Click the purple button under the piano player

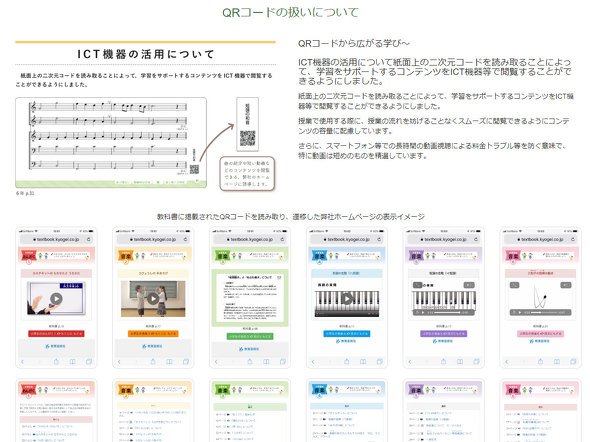pyautogui.click(x=444, y=334)
